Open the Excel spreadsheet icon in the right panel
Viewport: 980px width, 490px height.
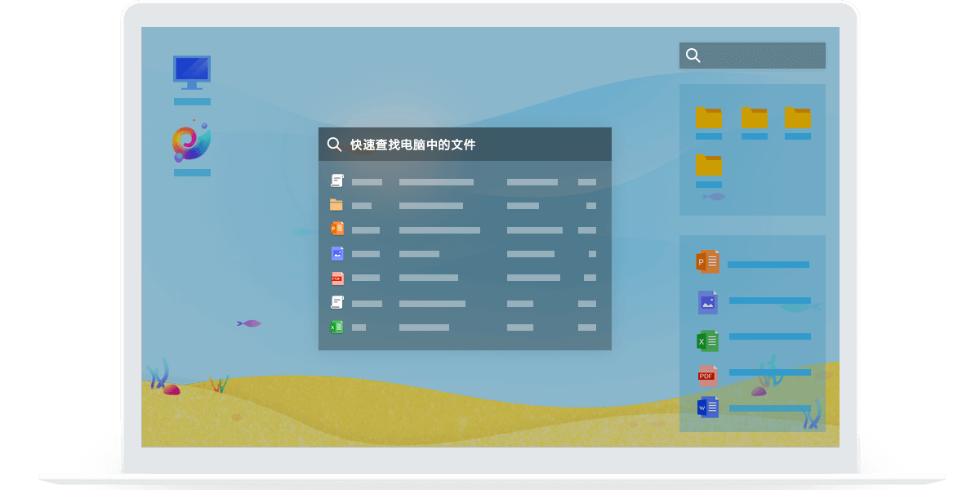(707, 340)
